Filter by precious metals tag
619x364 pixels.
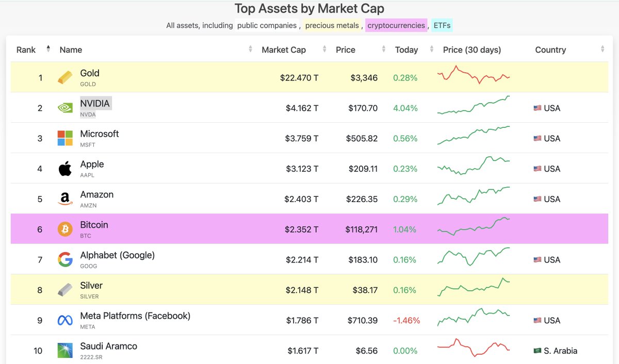tap(332, 25)
